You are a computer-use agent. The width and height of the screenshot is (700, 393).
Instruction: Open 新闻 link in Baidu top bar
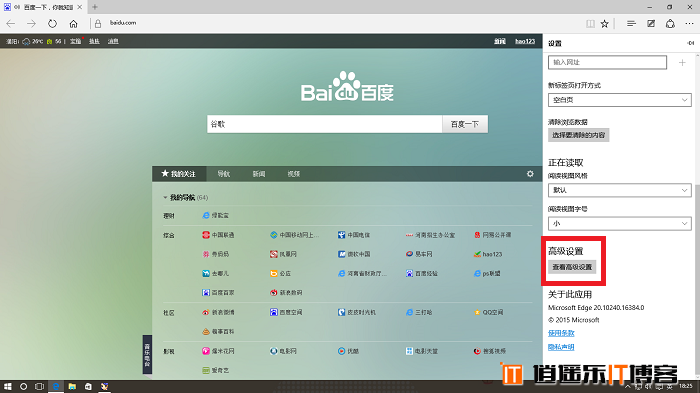tap(500, 41)
